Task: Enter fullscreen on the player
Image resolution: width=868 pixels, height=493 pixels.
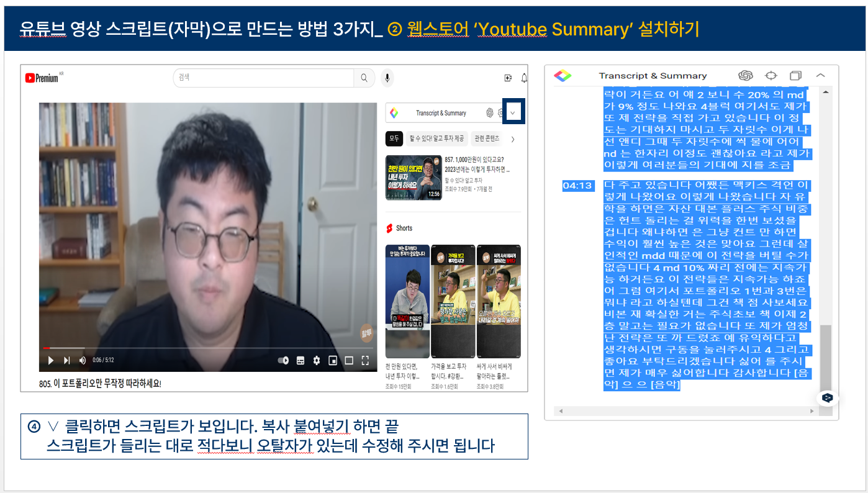Action: [365, 360]
